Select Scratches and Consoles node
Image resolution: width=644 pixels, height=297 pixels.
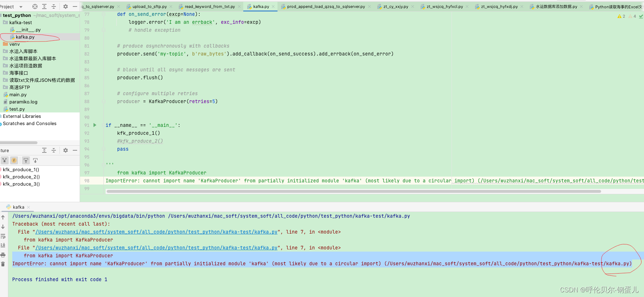(x=29, y=123)
